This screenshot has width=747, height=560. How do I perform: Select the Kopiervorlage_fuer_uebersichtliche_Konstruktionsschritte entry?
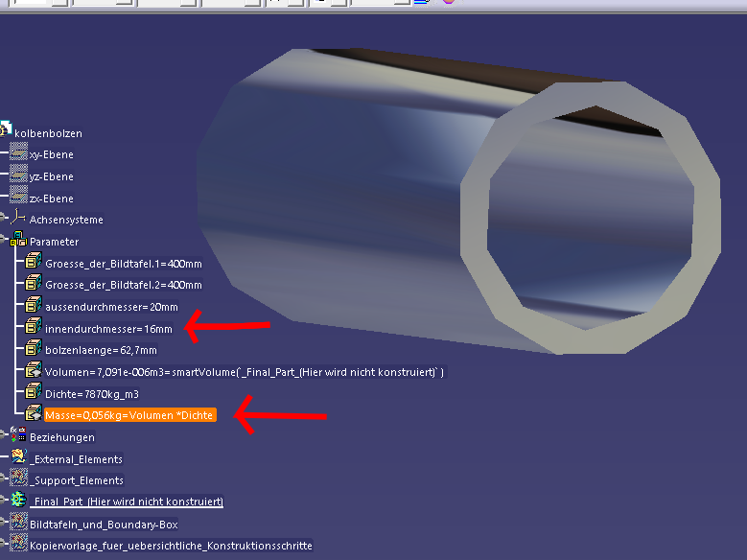tap(171, 546)
